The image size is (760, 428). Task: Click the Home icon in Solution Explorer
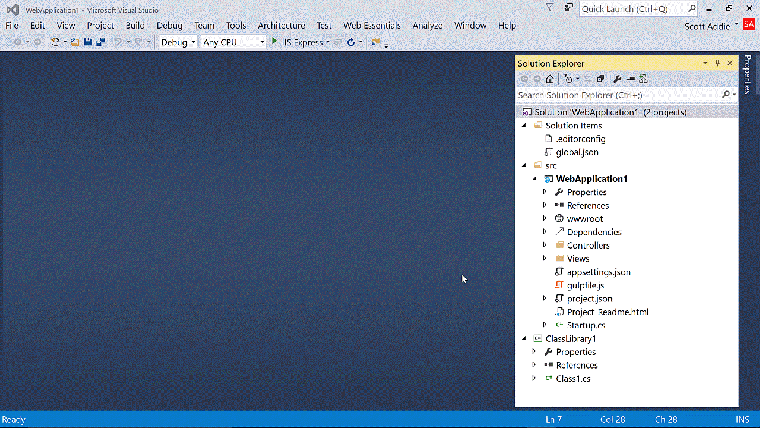point(550,79)
